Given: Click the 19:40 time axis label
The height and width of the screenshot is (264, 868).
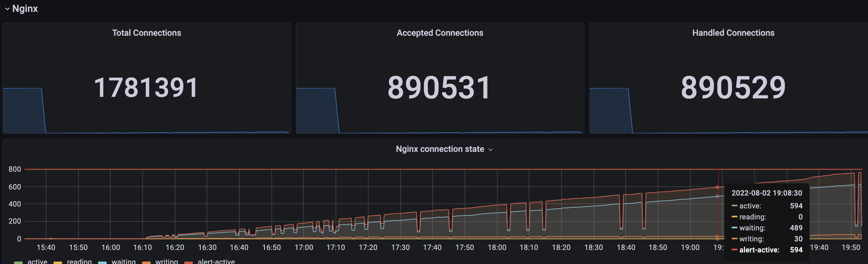Looking at the screenshot, I should 819,248.
